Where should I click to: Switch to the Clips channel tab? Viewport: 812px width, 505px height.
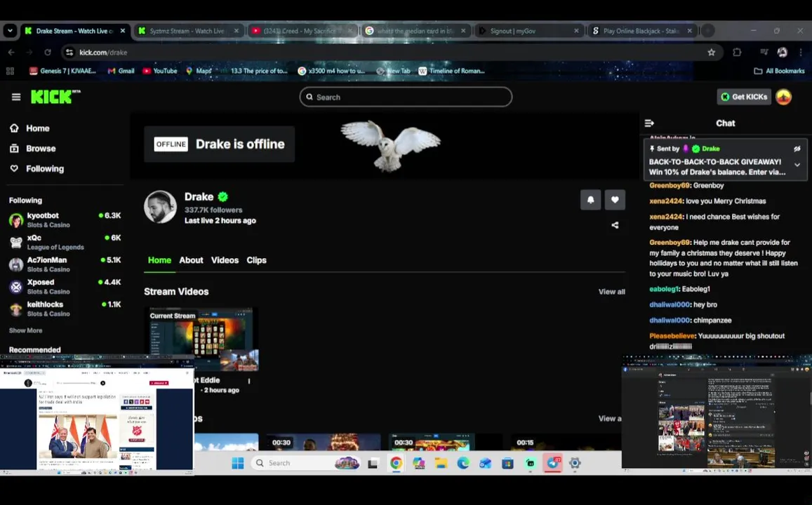[x=256, y=260]
